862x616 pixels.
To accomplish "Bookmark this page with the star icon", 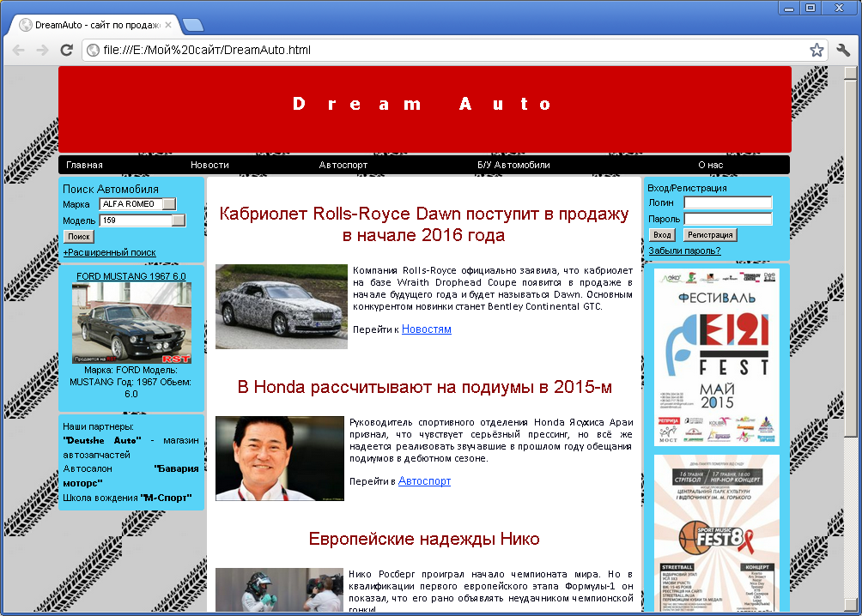I will point(816,50).
